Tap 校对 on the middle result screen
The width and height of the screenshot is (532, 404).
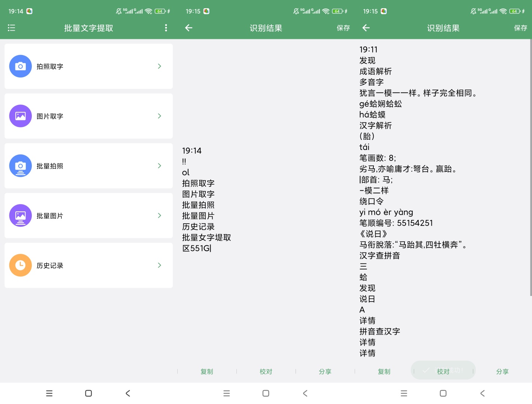tap(266, 371)
